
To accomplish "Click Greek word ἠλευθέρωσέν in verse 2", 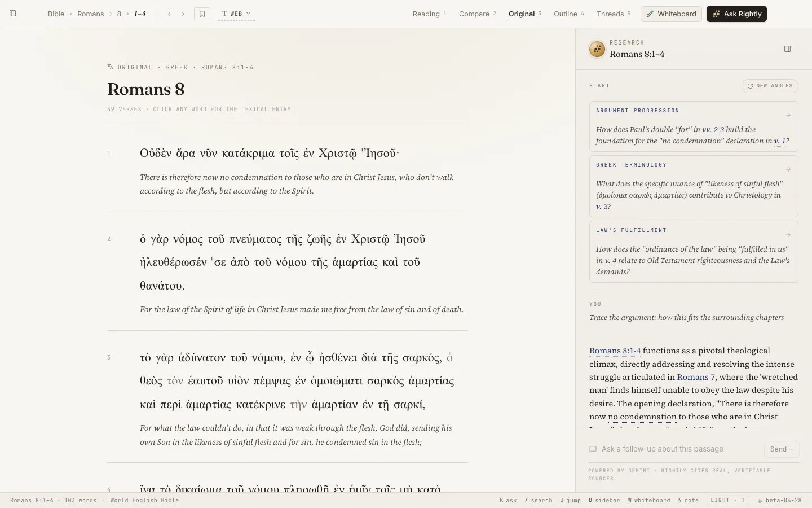I will click(173, 262).
